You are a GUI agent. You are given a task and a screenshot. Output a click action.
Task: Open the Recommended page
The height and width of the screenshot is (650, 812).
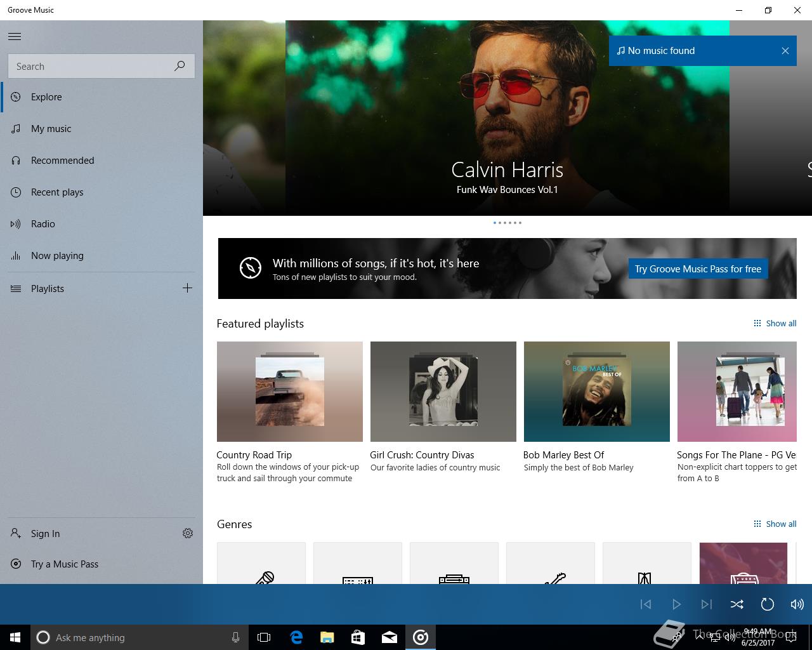coord(101,161)
